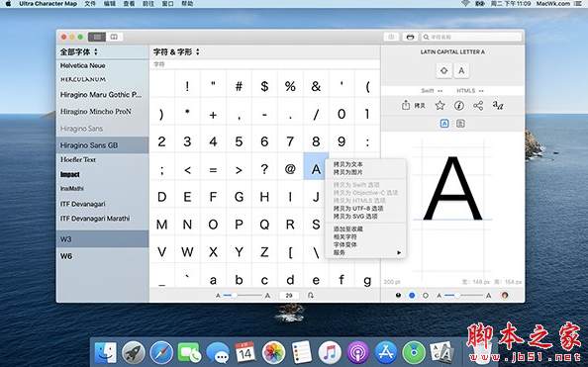Select the blue preview style radio
The image size is (588, 367).
(x=412, y=296)
